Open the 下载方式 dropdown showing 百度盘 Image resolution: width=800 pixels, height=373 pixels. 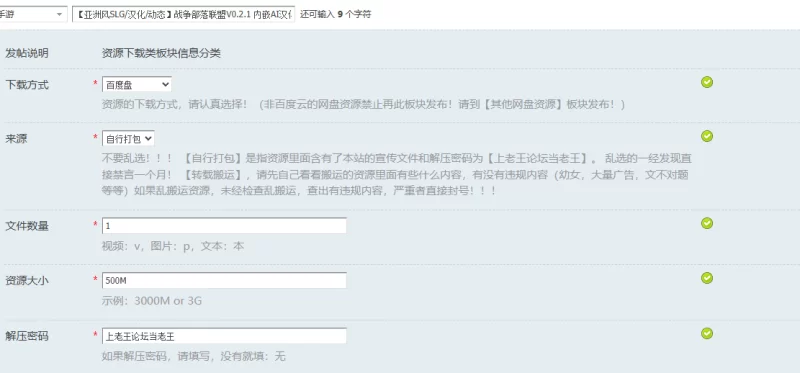(137, 85)
